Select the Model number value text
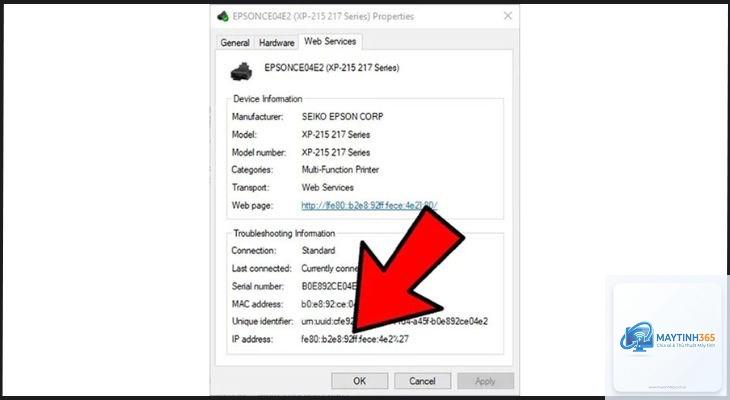 click(x=336, y=152)
